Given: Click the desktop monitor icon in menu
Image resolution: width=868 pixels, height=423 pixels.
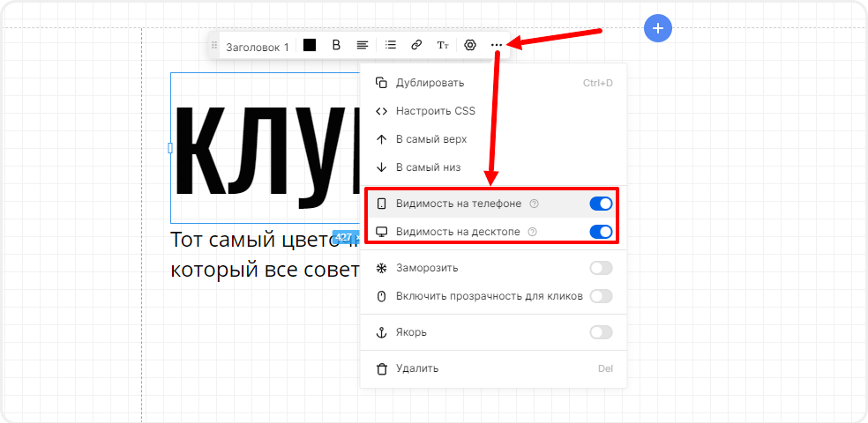Looking at the screenshot, I should coord(381,232).
